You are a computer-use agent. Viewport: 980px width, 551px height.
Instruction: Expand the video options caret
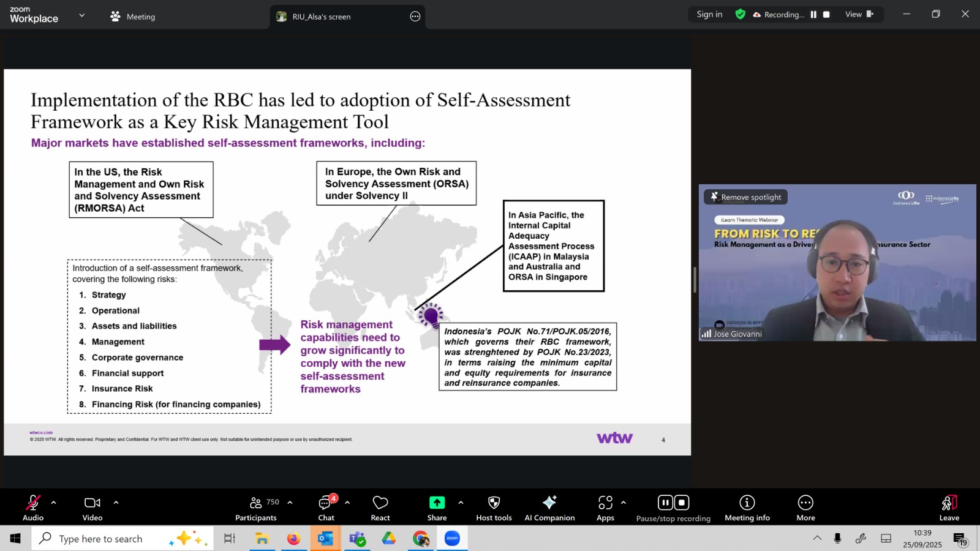[x=116, y=503]
